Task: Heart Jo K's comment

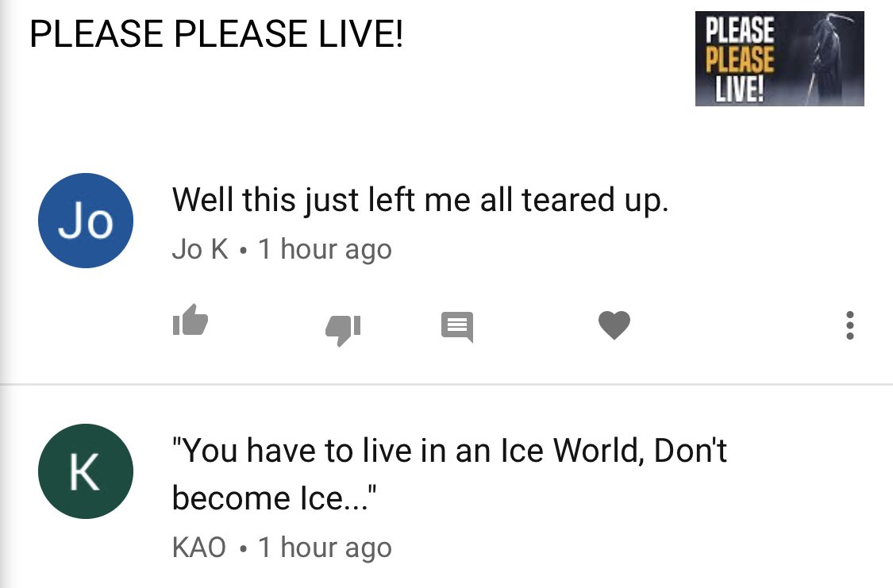Action: point(614,325)
